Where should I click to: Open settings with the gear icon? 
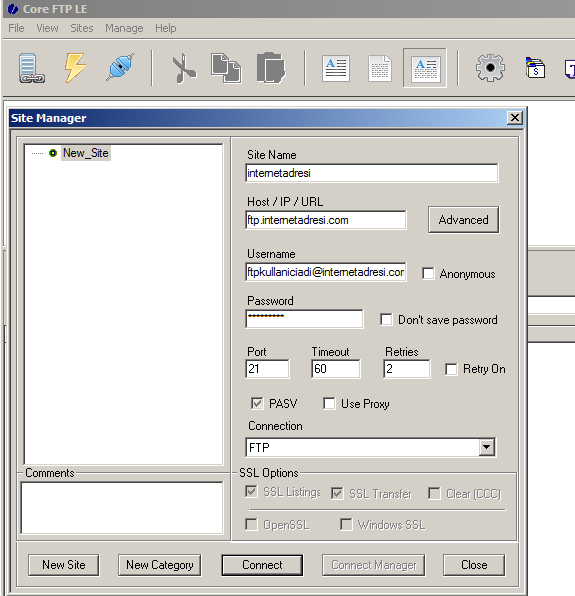[x=490, y=68]
